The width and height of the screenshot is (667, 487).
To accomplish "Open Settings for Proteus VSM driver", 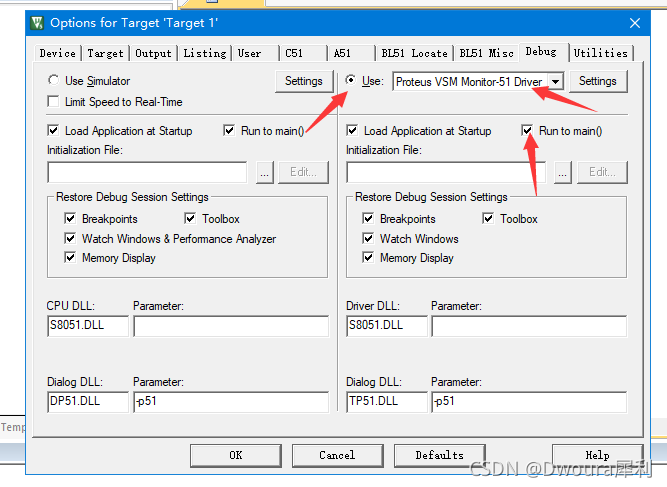I will [x=598, y=81].
